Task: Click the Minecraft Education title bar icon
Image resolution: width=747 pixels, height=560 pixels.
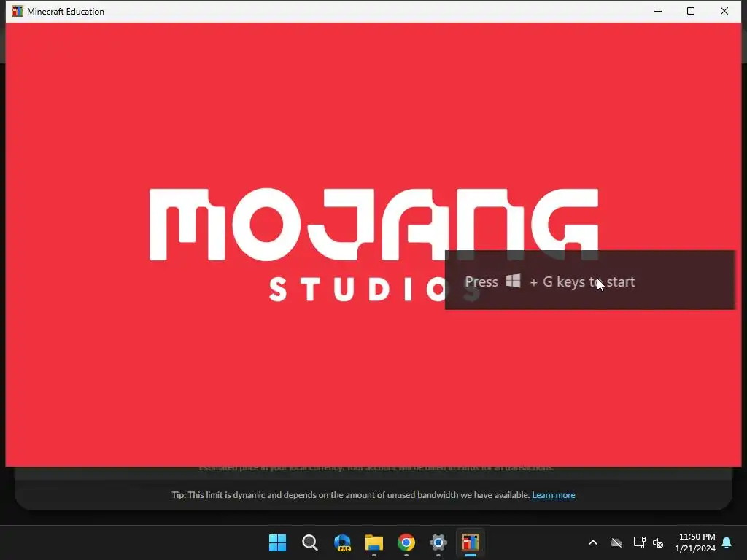Action: [x=18, y=11]
